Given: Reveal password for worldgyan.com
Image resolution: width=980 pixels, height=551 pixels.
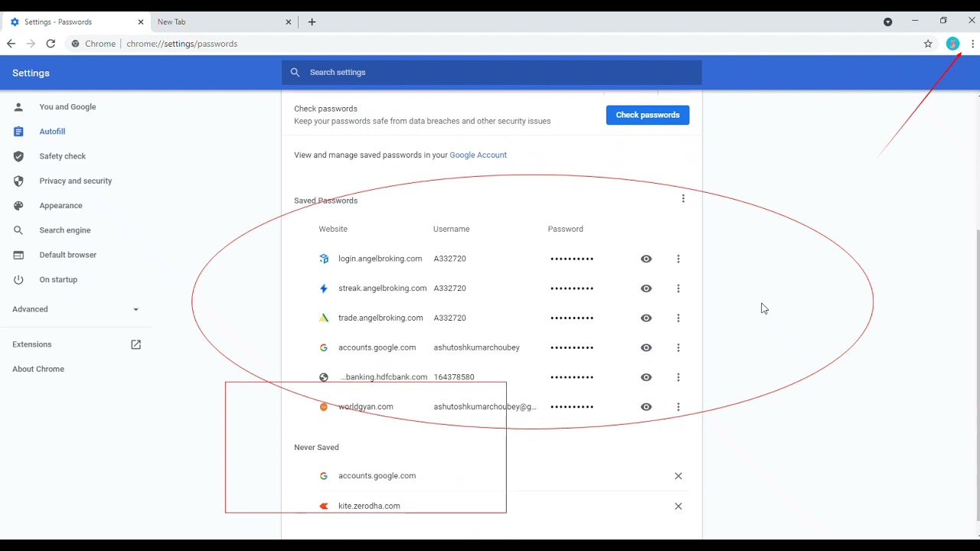Looking at the screenshot, I should point(646,407).
